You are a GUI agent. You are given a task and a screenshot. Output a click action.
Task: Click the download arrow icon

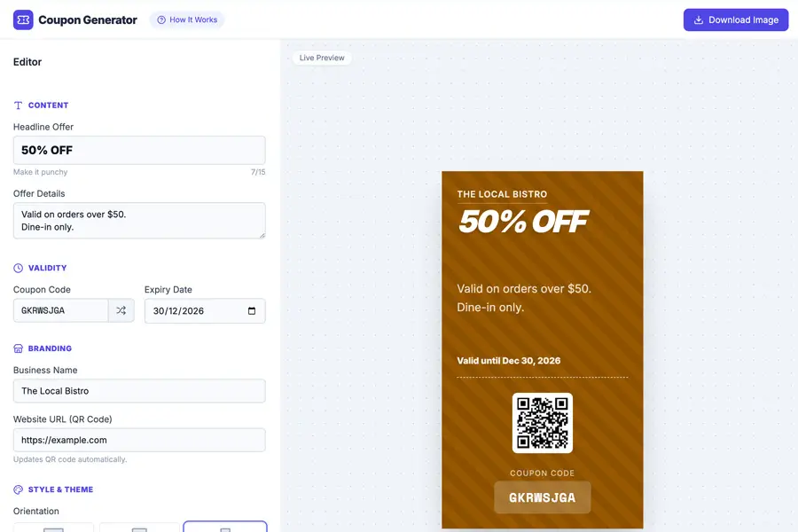point(699,20)
